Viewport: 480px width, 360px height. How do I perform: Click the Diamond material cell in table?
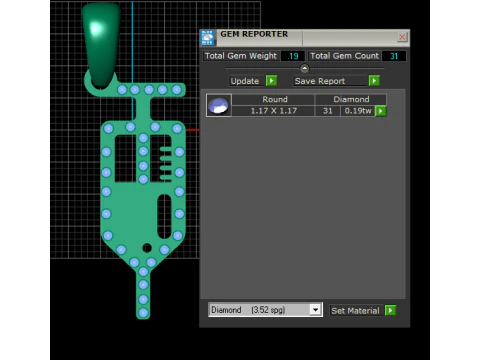(351, 99)
